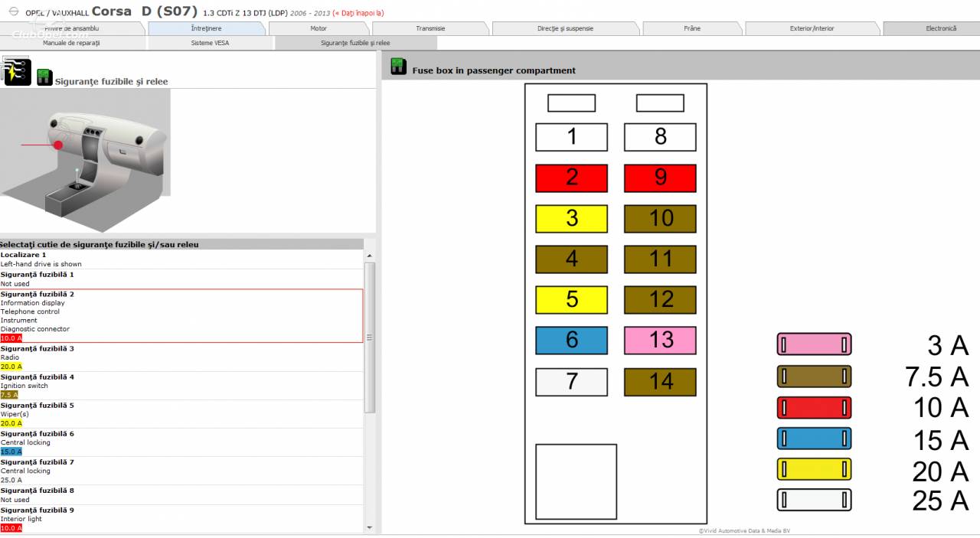Open the Sisteme VESA sub-tab

pyautogui.click(x=210, y=43)
